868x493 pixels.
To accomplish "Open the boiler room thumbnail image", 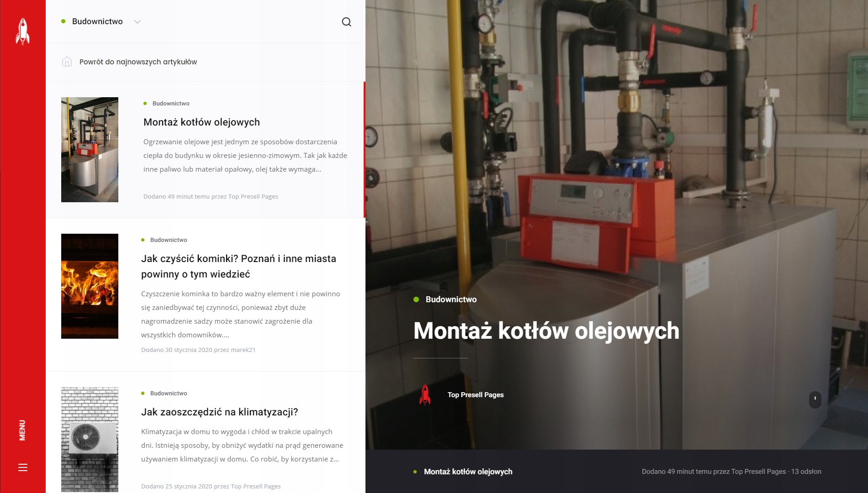I will [90, 150].
